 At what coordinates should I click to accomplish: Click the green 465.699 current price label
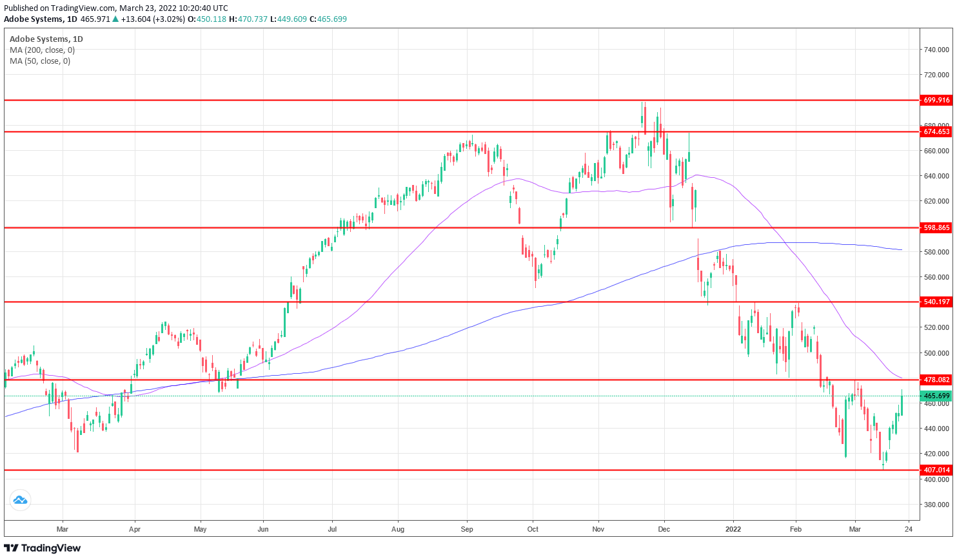click(x=936, y=396)
